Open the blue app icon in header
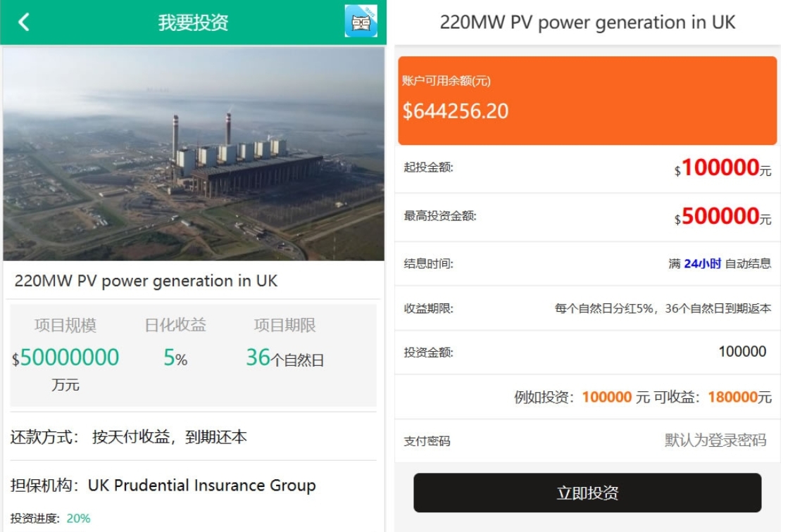This screenshot has width=795, height=532. [x=361, y=22]
